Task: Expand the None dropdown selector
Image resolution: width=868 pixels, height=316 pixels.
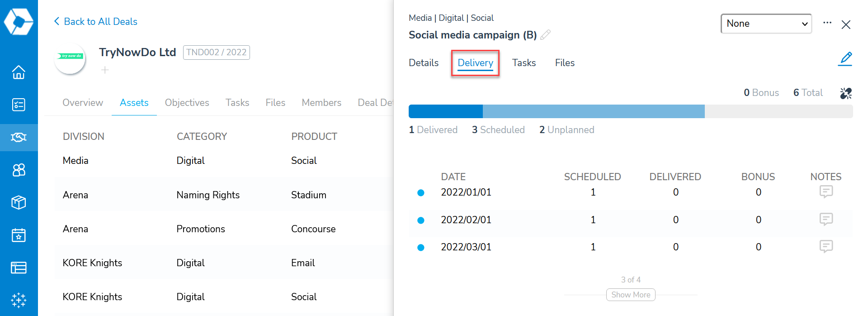Action: (766, 24)
